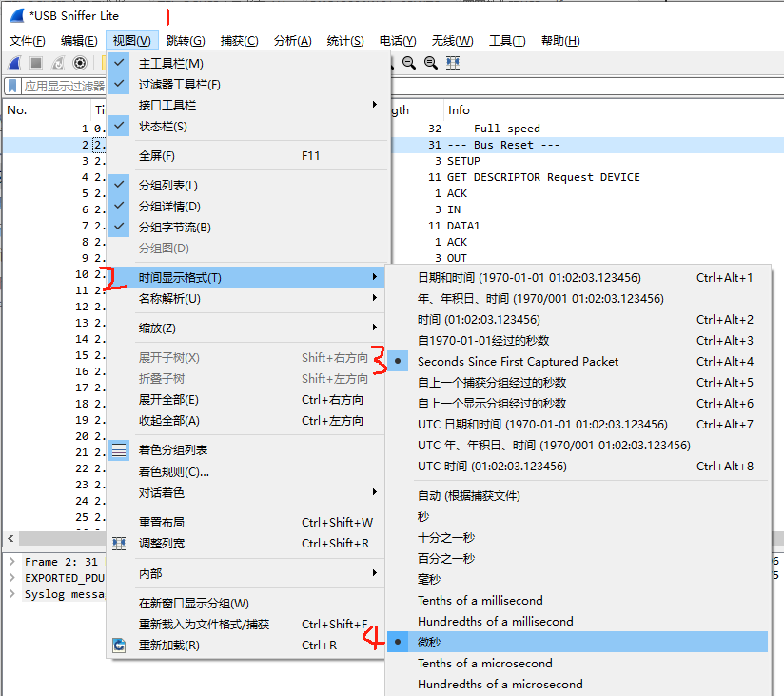The width and height of the screenshot is (784, 696).
Task: Click 展开全部(E) expand all entry
Action: 247,400
